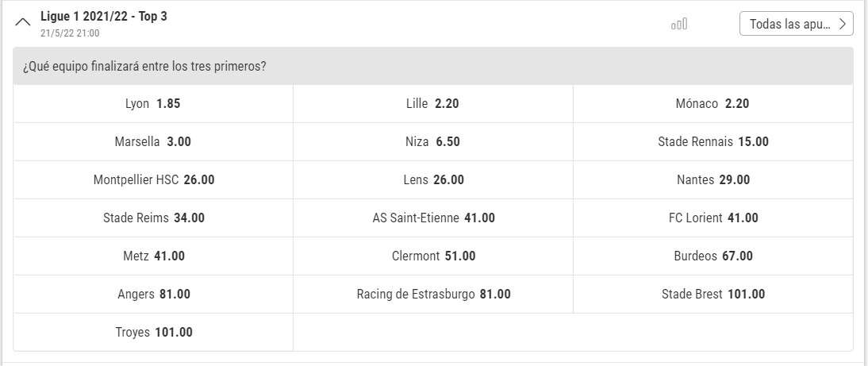This screenshot has width=868, height=366.
Task: Bet on Montpellier HSC at 26.00
Action: 153,180
